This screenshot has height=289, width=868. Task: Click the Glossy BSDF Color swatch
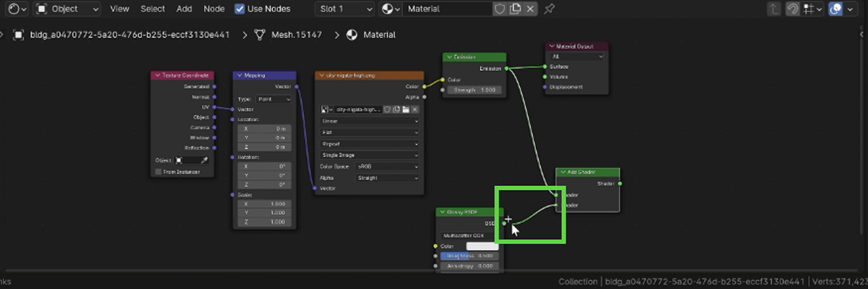click(x=482, y=246)
